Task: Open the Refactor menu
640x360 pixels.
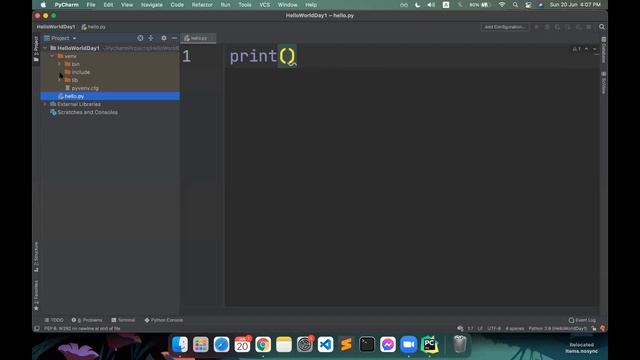Action: coord(202,5)
